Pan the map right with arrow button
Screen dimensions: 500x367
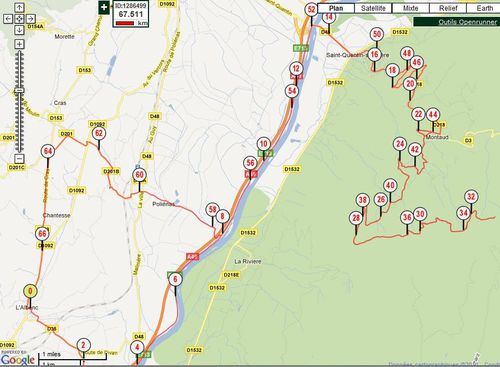click(30, 19)
